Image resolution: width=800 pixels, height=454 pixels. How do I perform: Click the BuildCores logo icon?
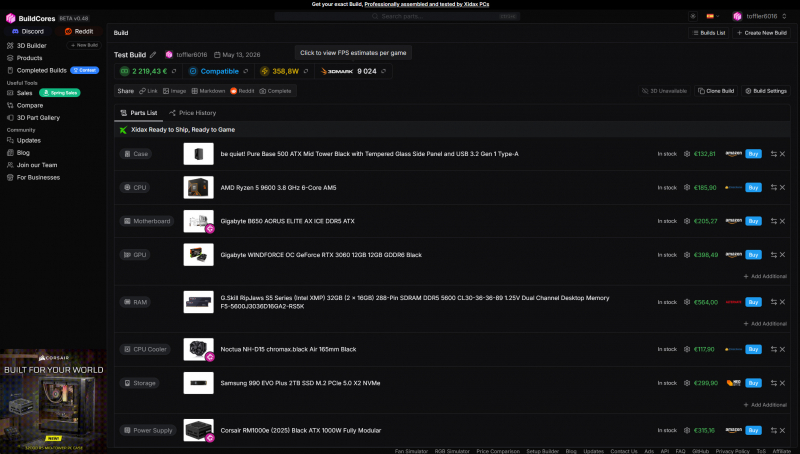click(x=10, y=18)
